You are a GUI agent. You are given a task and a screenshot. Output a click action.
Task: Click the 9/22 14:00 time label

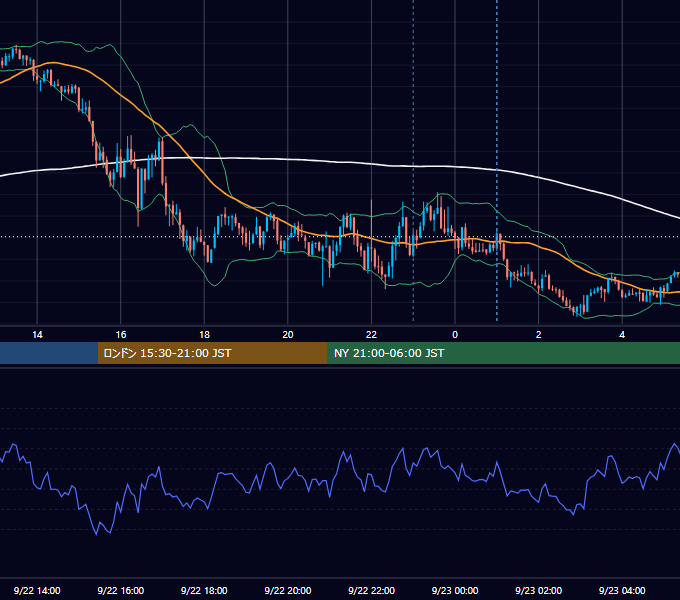point(37,590)
